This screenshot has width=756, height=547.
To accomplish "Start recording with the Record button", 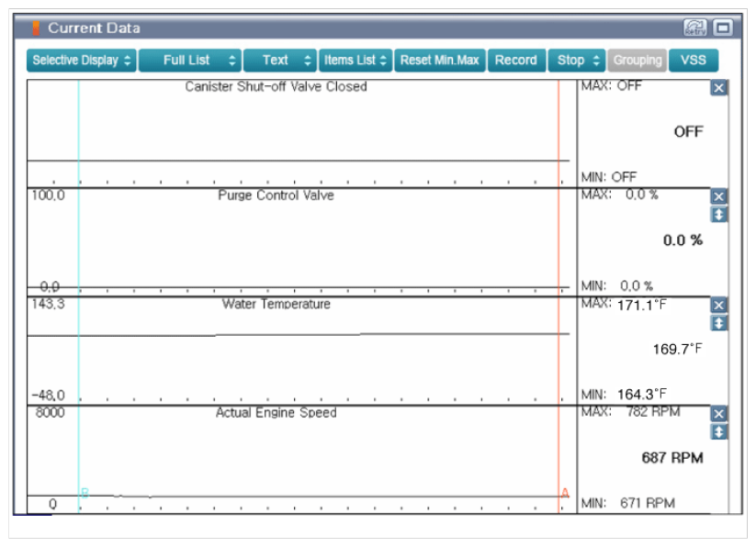I will 516,61.
